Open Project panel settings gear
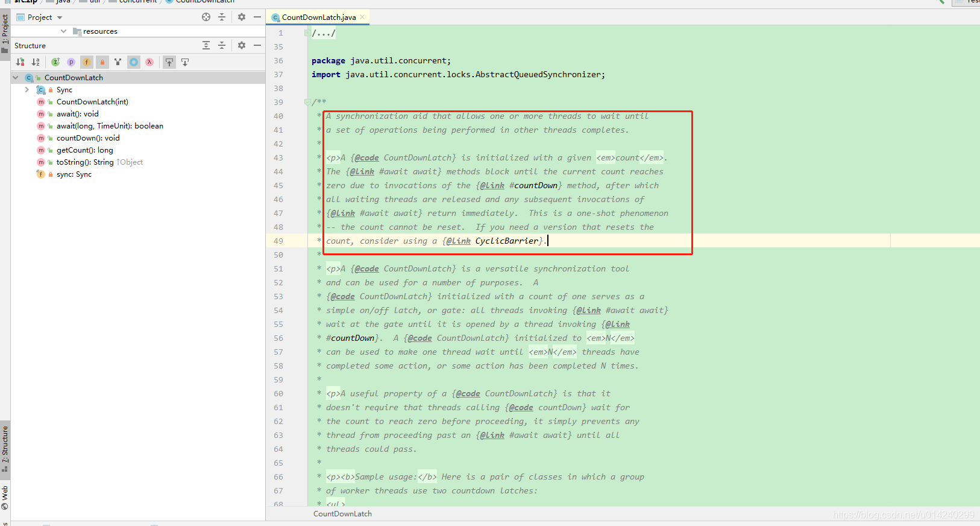 [242, 17]
